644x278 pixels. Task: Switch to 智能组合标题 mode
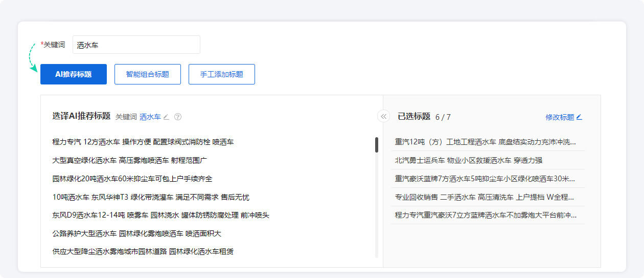[x=148, y=74]
